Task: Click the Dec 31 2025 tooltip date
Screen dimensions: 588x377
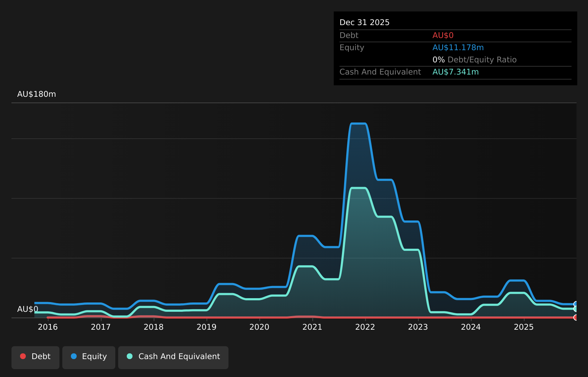Action: pos(365,23)
